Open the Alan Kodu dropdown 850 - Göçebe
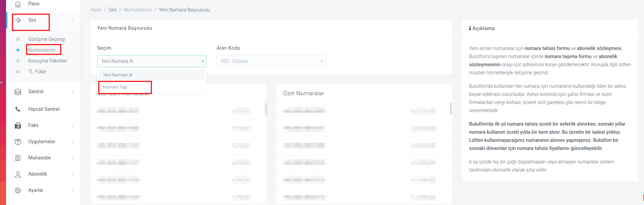 tap(271, 61)
